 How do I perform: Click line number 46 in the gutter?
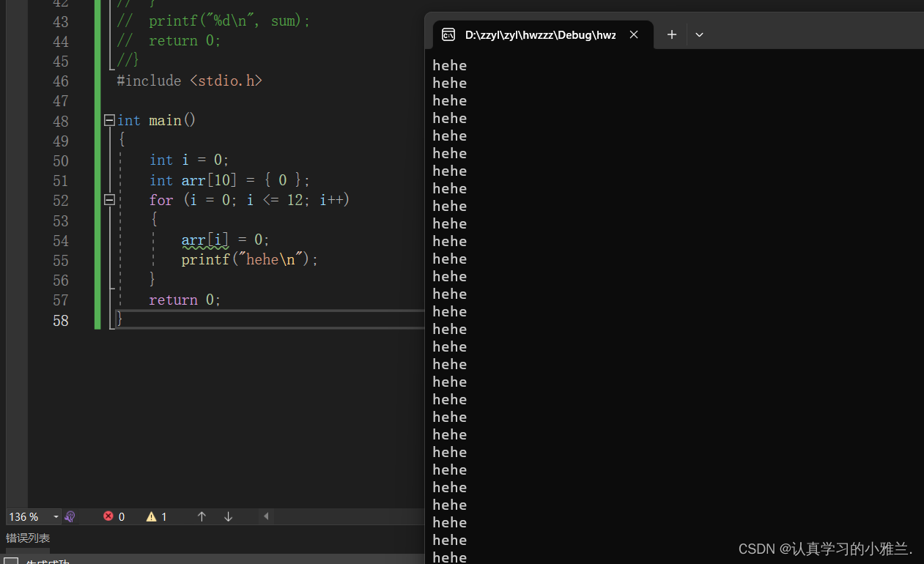coord(61,81)
